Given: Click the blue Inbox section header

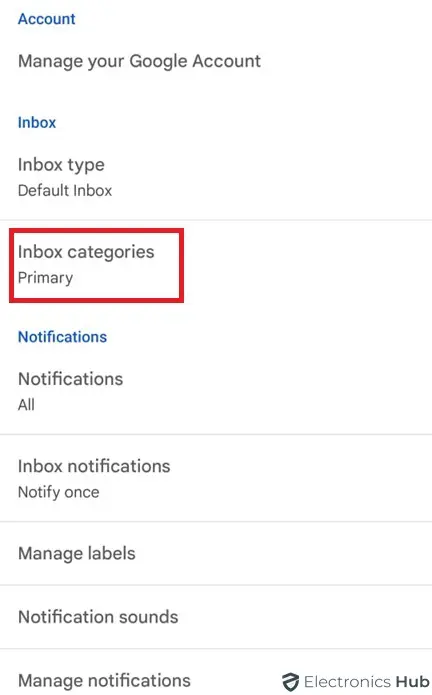Looking at the screenshot, I should pos(37,122).
